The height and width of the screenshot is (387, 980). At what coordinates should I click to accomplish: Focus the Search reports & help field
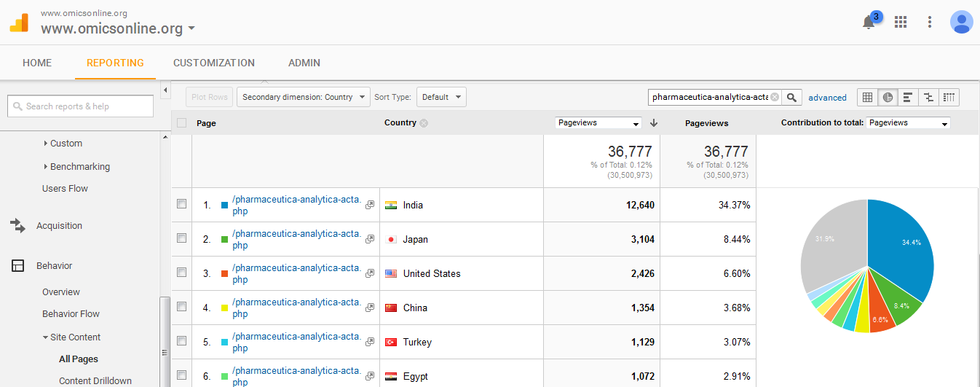80,106
